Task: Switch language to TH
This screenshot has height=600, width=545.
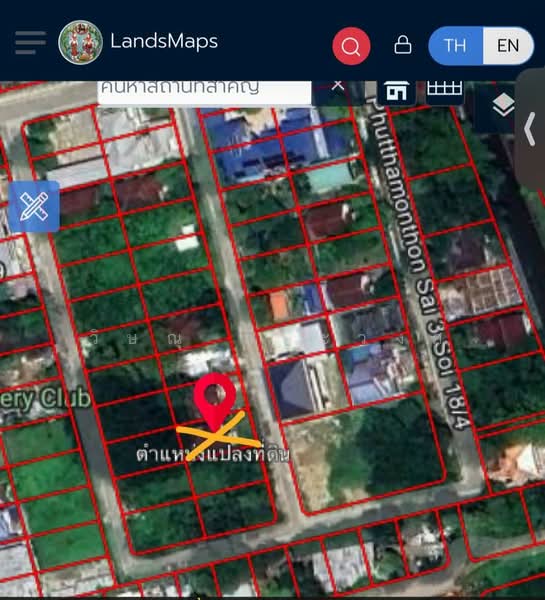Action: 455,46
